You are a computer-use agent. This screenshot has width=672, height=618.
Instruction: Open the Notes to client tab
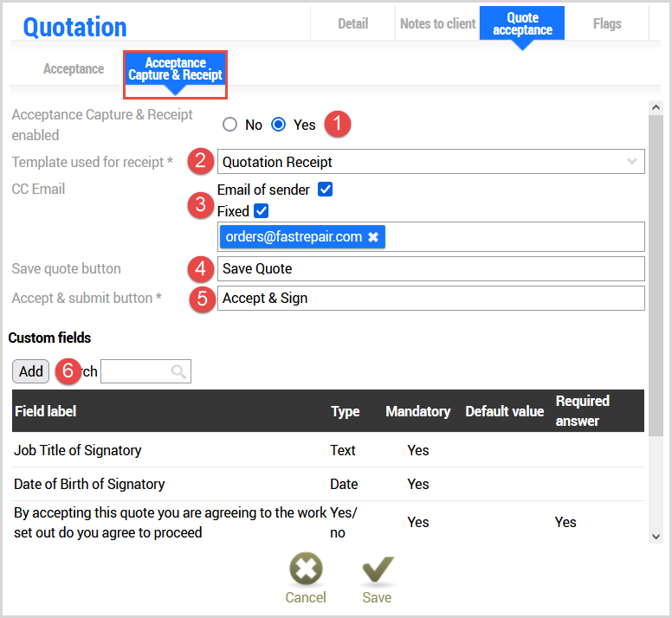click(x=437, y=23)
